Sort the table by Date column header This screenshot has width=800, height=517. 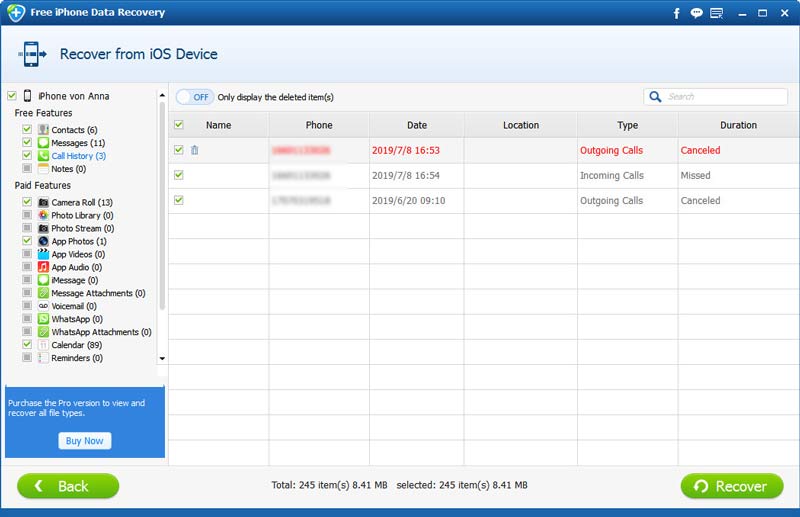[x=417, y=125]
